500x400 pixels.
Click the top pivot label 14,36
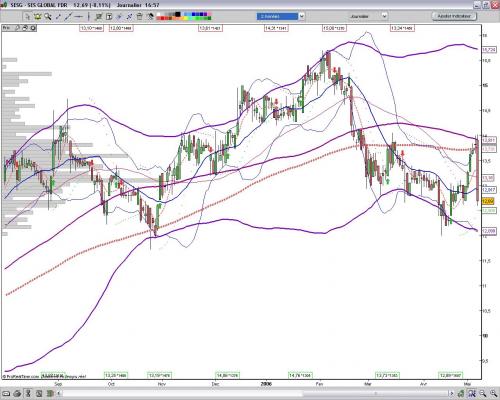[x=276, y=28]
